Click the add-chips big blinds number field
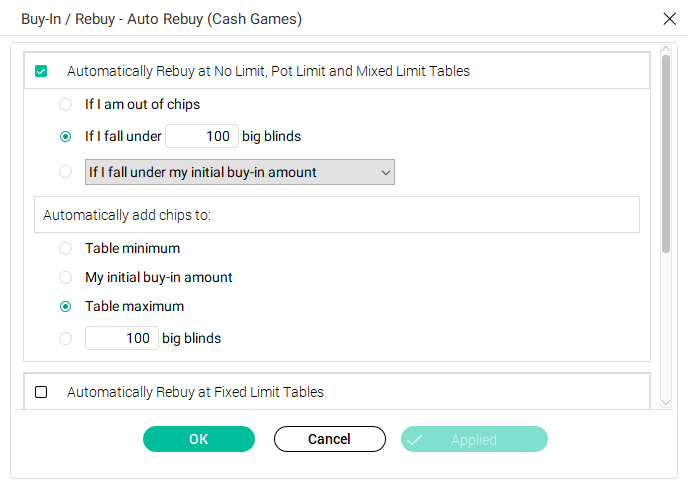The height and width of the screenshot is (486, 688). tap(122, 338)
